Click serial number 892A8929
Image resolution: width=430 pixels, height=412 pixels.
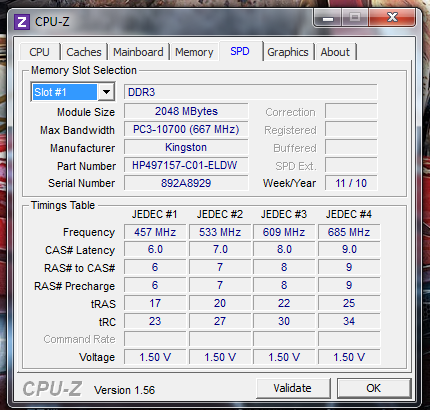click(186, 183)
